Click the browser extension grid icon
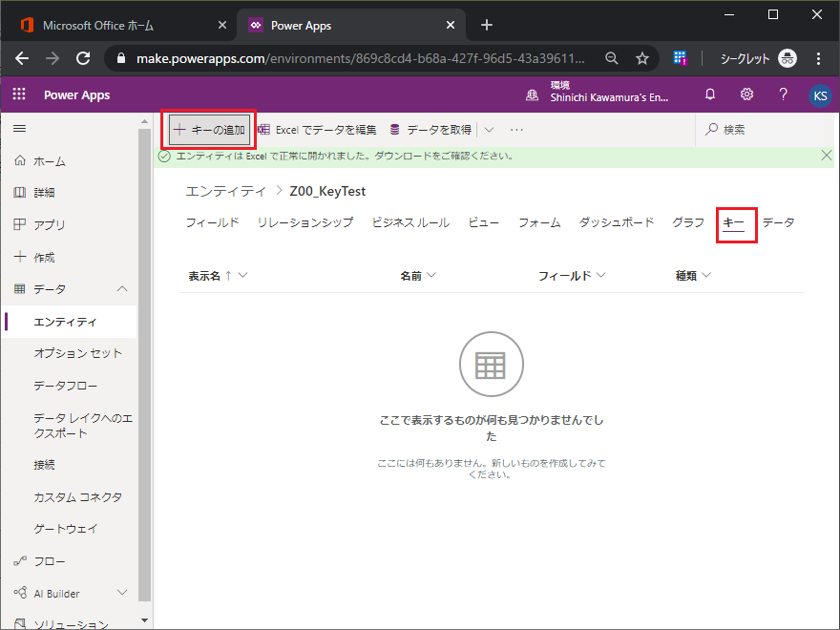840x630 pixels. pos(681,58)
